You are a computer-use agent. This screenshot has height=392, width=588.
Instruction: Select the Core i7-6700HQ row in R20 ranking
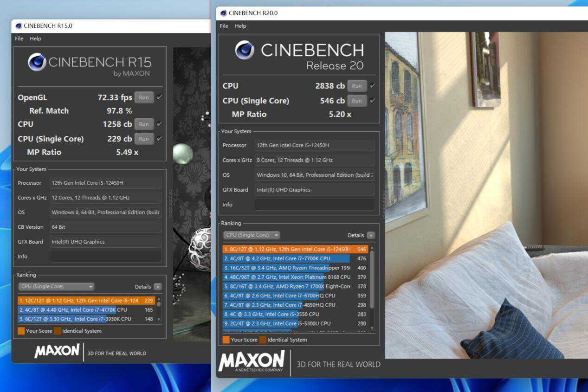[295, 296]
